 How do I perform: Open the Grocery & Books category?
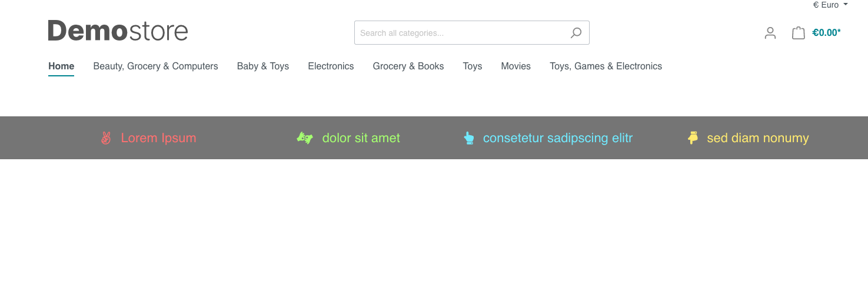click(x=408, y=66)
